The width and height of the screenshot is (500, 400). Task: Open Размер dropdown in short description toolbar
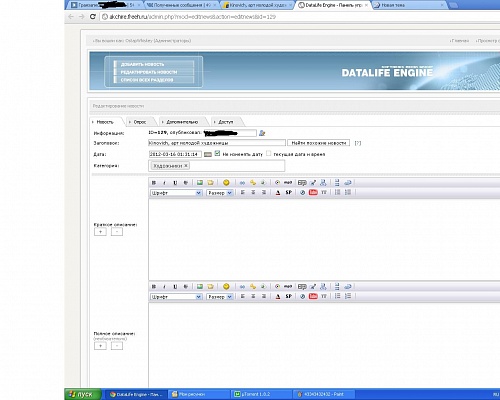click(x=219, y=193)
